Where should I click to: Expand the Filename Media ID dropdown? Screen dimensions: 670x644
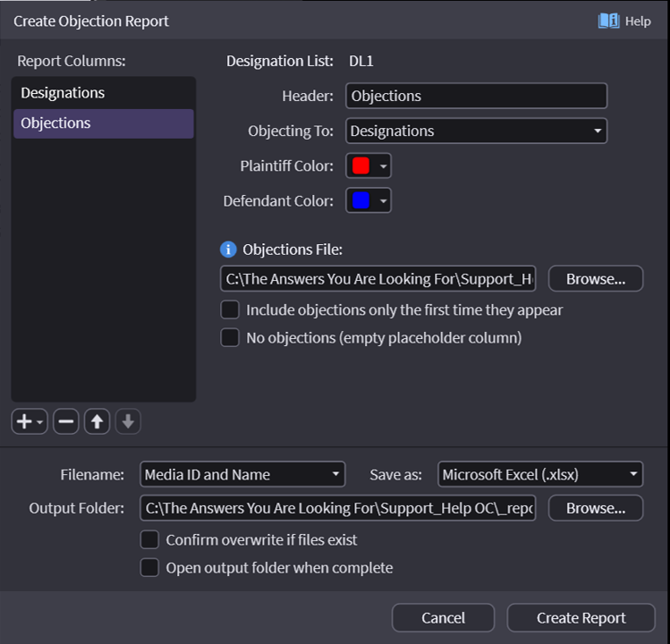pos(242,475)
